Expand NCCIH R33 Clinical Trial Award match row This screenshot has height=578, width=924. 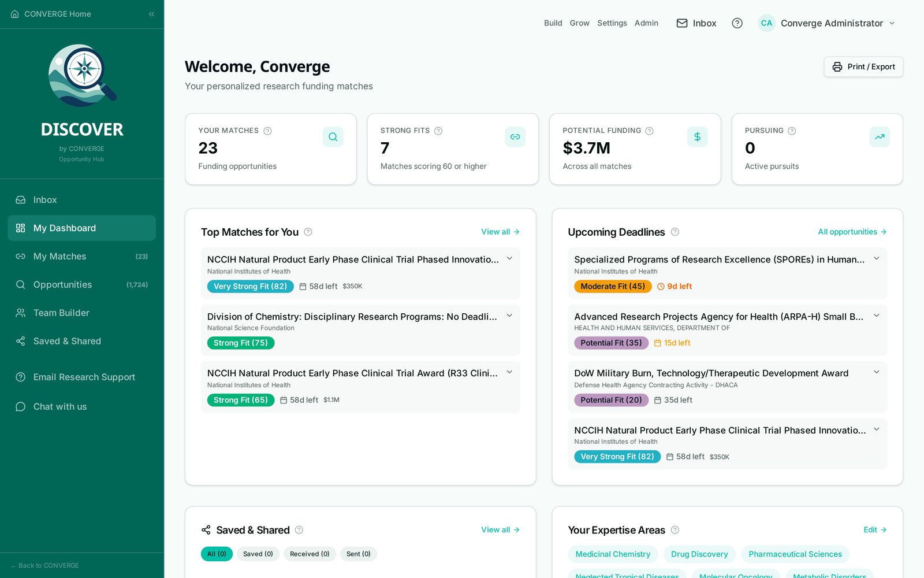(x=509, y=372)
